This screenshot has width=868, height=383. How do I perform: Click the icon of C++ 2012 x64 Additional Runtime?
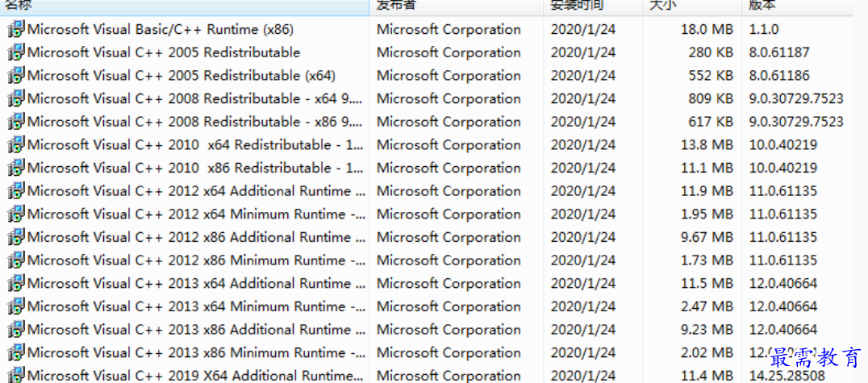16,191
